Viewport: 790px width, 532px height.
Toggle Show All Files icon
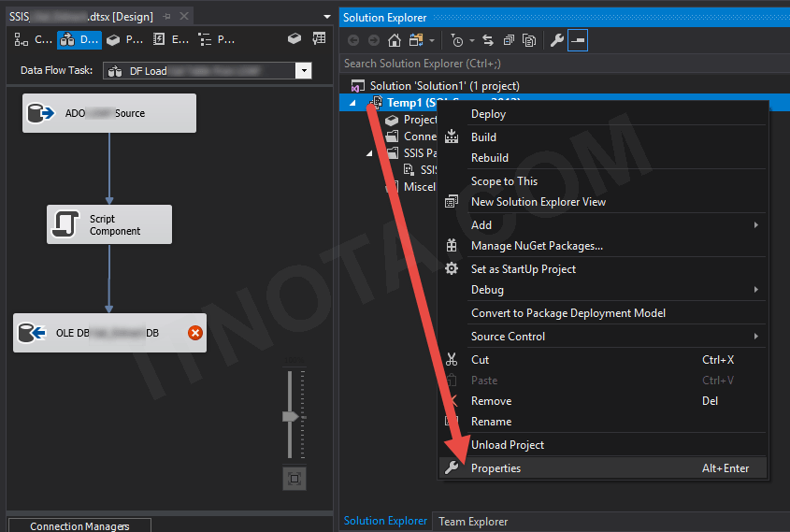click(529, 40)
